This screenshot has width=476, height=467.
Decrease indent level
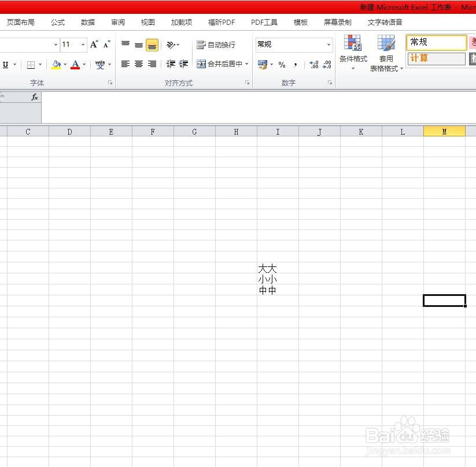(x=171, y=64)
